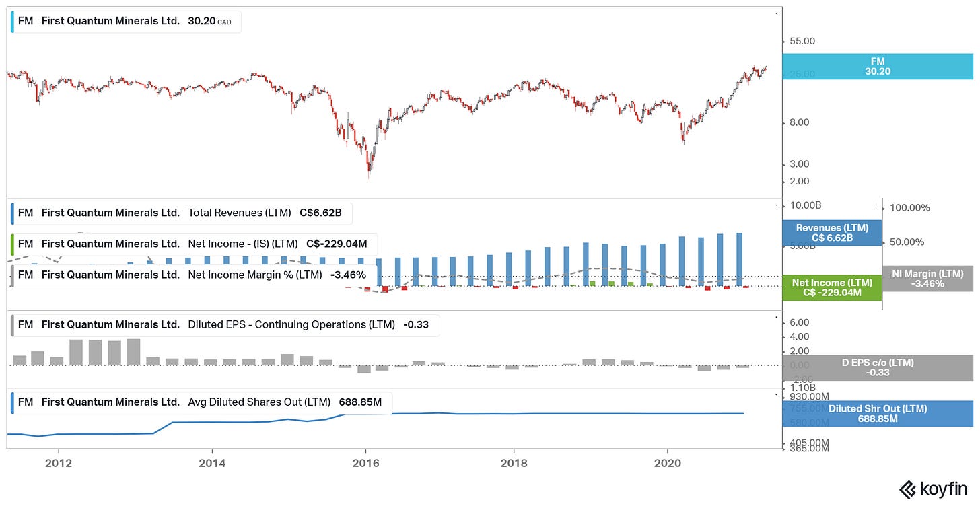Viewport: 980px width, 506px height.
Task: Click the 3.00 price axis value
Action: tap(800, 164)
